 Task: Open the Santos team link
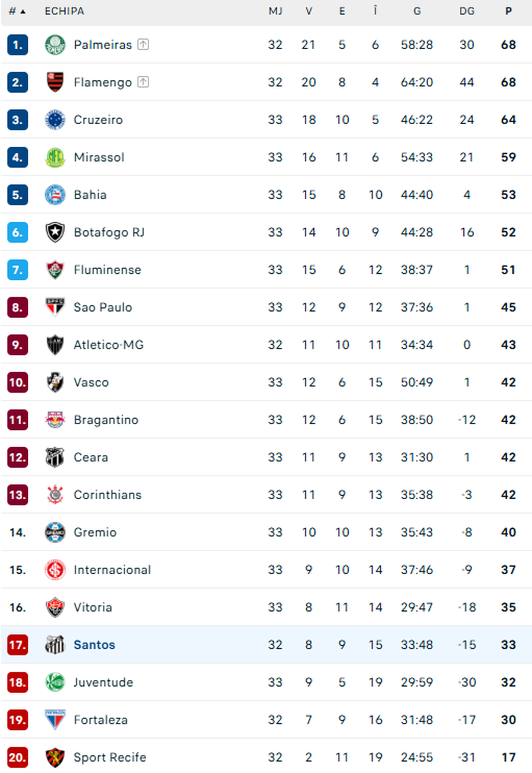(x=94, y=645)
